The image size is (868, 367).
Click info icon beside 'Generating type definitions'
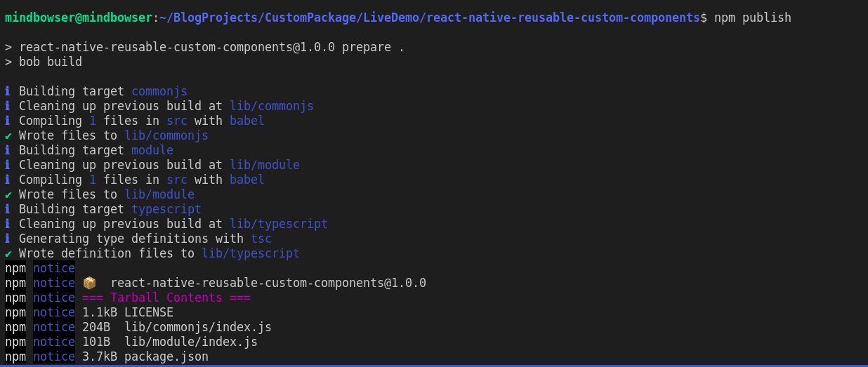[8, 239]
